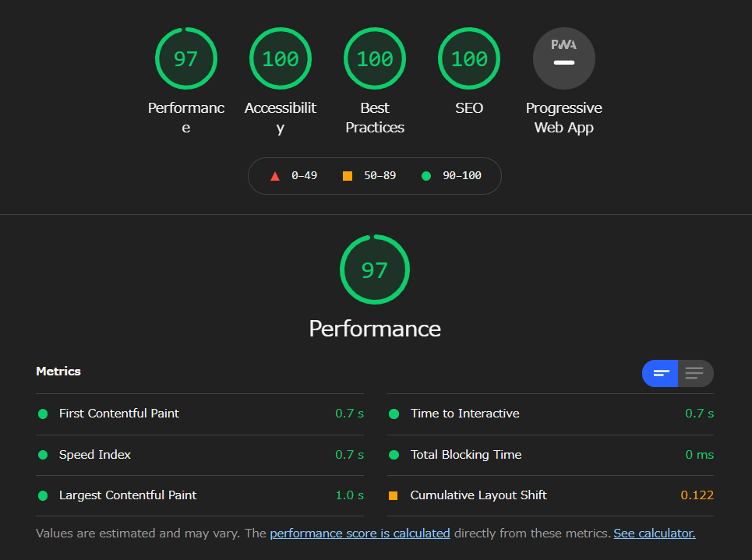Expand the Largest Contentful Paint metric

click(x=128, y=495)
